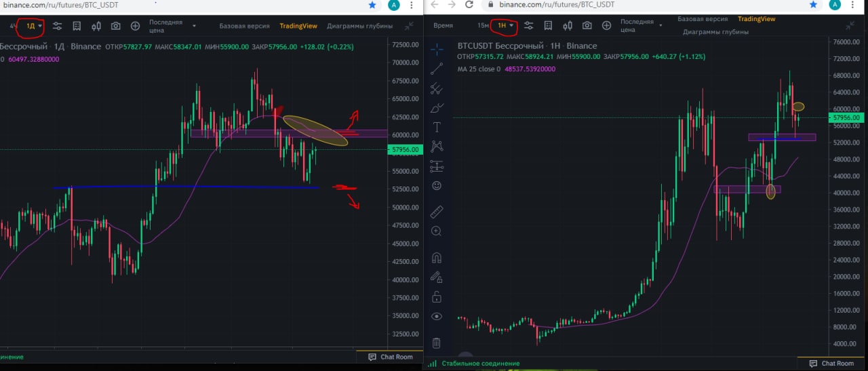Screen dimensions: 868x371
Task: Toggle lock all drawing tools
Action: [437, 296]
